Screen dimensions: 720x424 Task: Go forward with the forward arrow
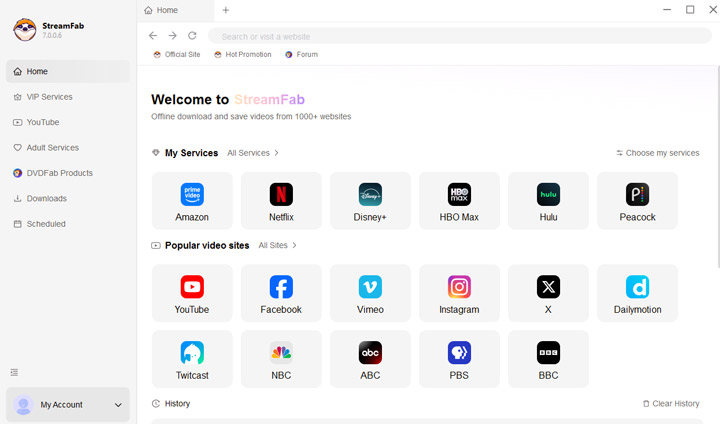coord(173,35)
